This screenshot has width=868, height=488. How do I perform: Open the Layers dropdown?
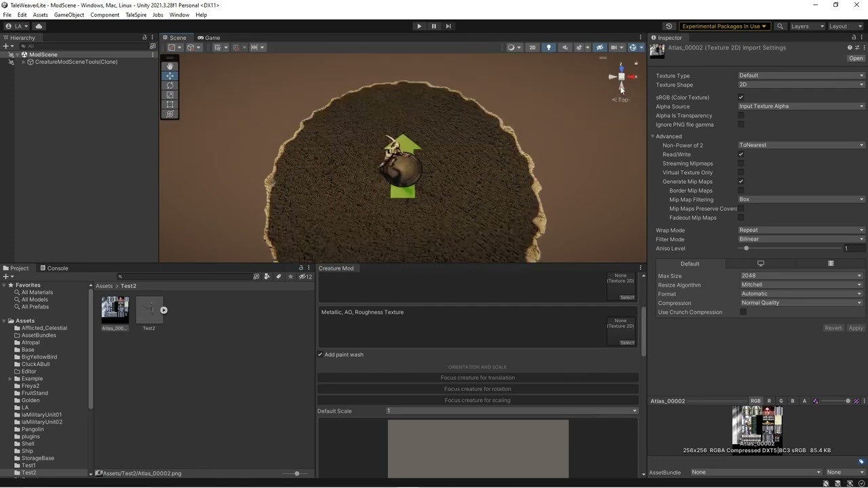[807, 26]
